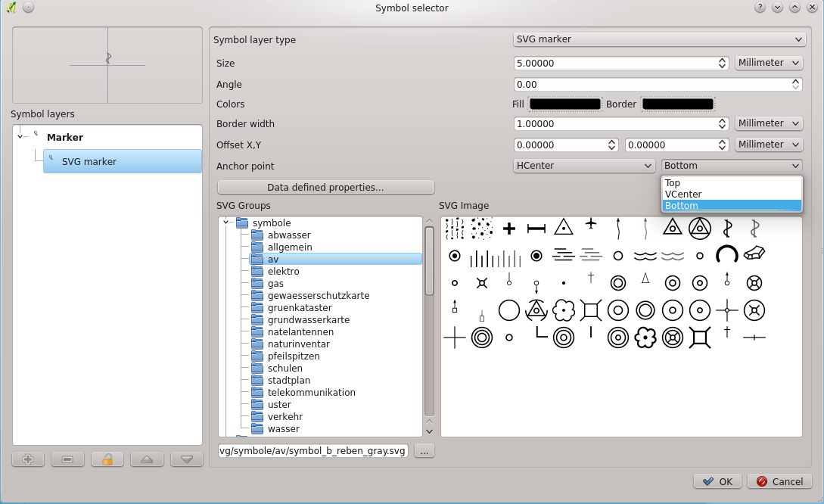Open the telekommunikation SVG group folder

tap(311, 392)
